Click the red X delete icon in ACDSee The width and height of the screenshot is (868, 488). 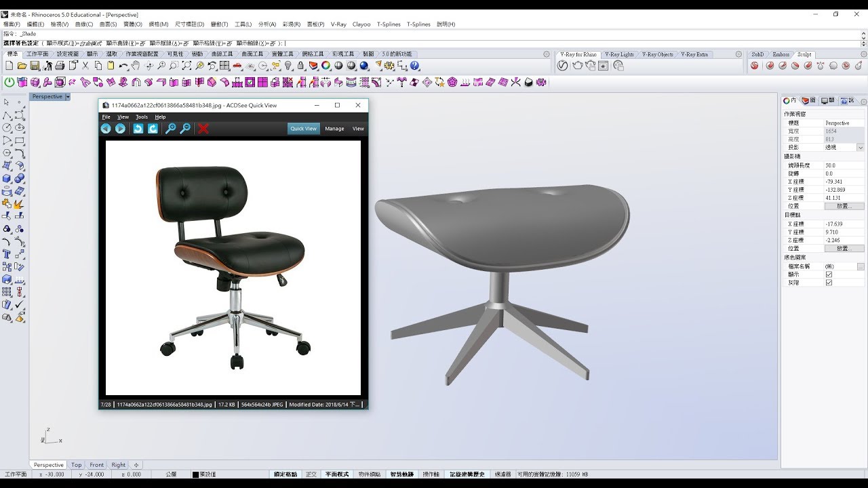coord(203,128)
